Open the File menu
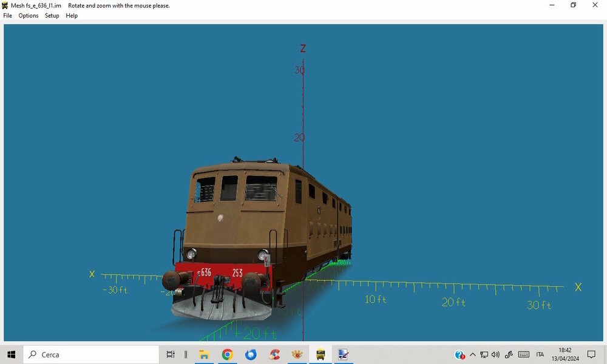Viewport: 607px width, 364px height. pos(7,16)
